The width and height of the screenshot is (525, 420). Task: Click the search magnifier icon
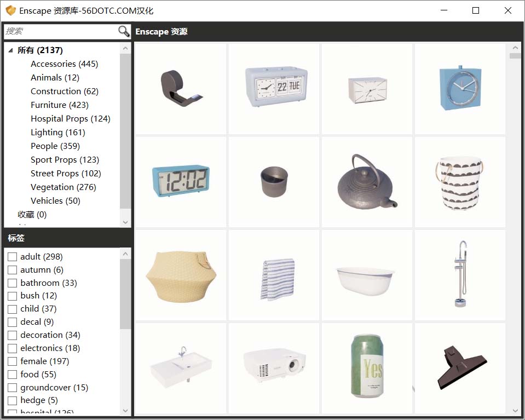pyautogui.click(x=124, y=31)
